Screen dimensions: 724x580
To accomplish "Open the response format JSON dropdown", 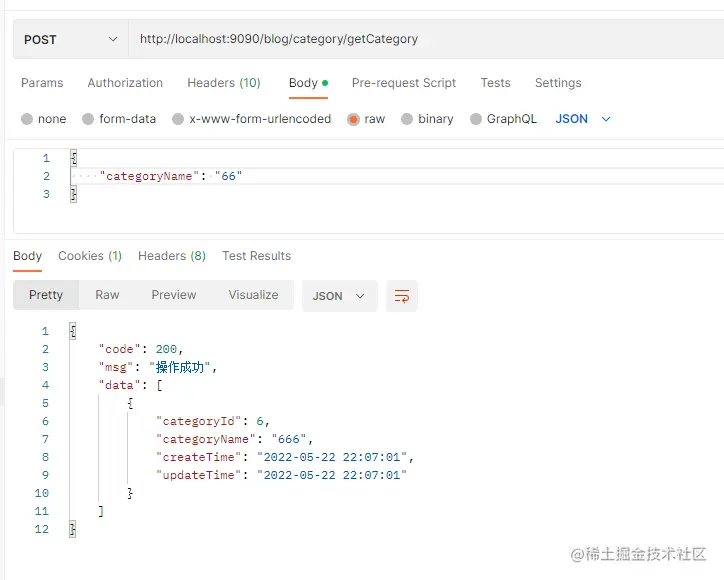I will 339,296.
